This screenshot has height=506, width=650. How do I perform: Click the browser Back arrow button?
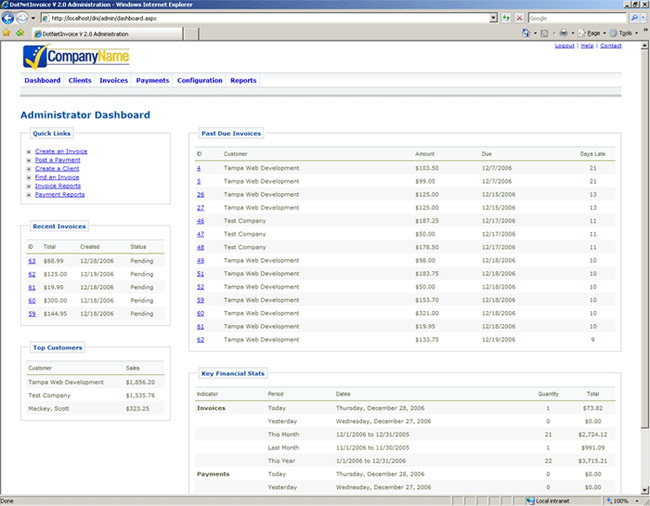tap(9, 18)
